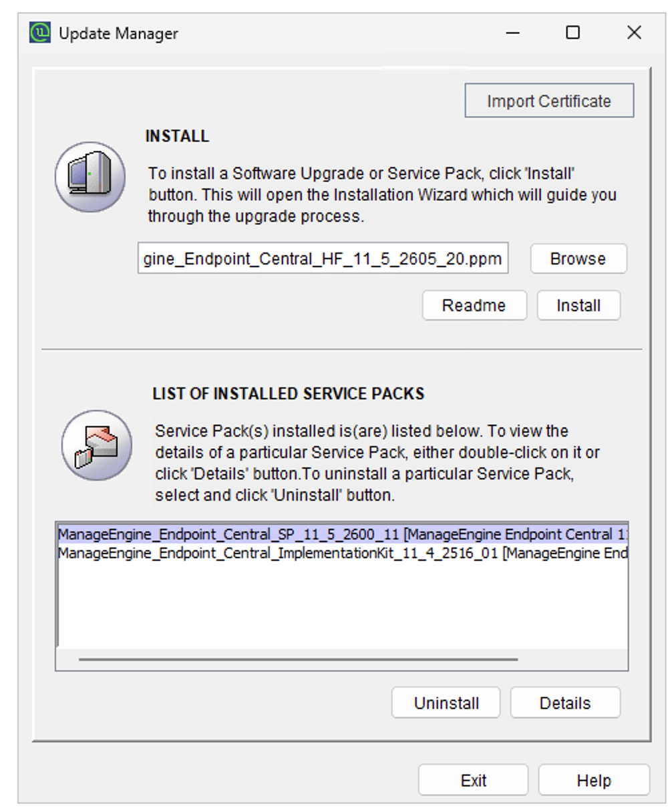This screenshot has height=812, width=672.
Task: Open Details of selected service pack
Action: point(565,702)
